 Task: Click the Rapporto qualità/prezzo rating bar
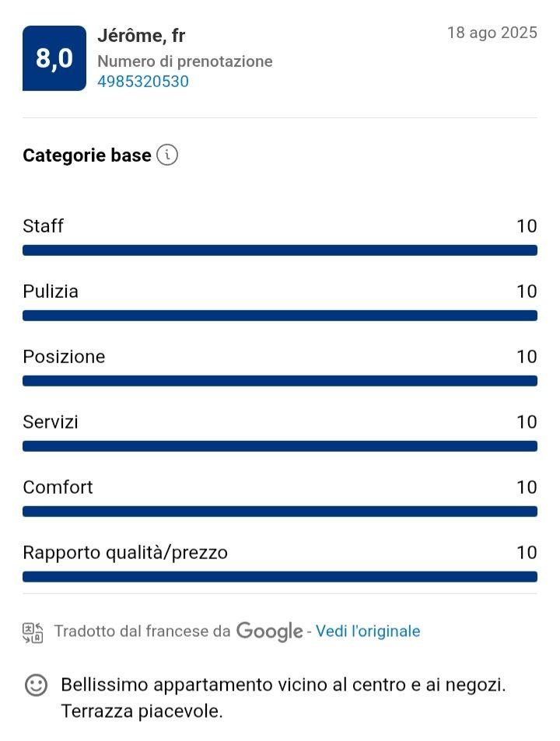coord(280,577)
